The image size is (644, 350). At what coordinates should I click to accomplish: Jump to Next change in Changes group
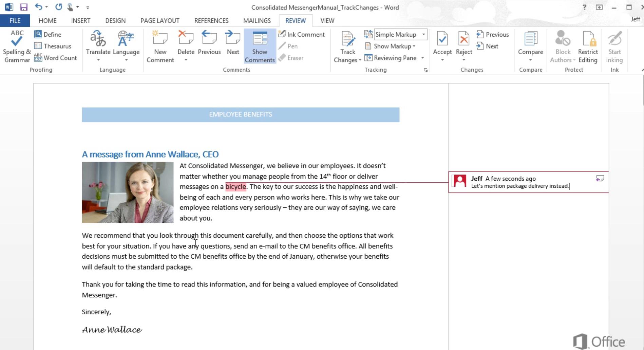[487, 46]
